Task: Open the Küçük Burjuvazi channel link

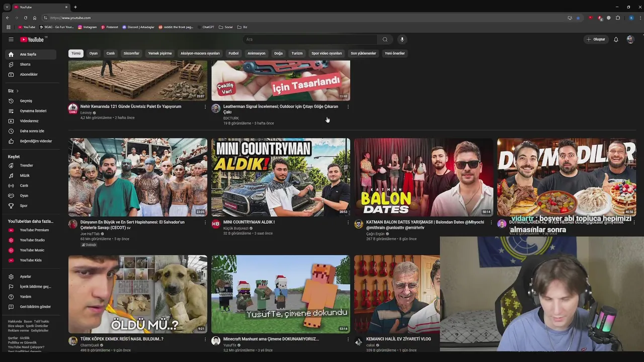Action: coord(236,228)
